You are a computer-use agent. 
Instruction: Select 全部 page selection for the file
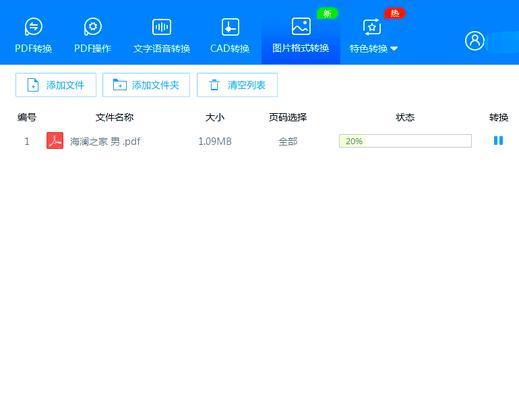point(288,142)
